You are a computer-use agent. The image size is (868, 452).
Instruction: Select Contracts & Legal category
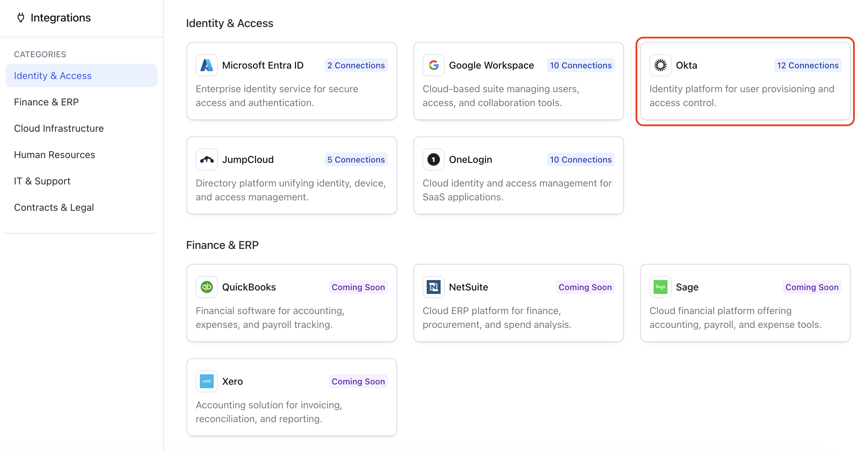[82, 207]
